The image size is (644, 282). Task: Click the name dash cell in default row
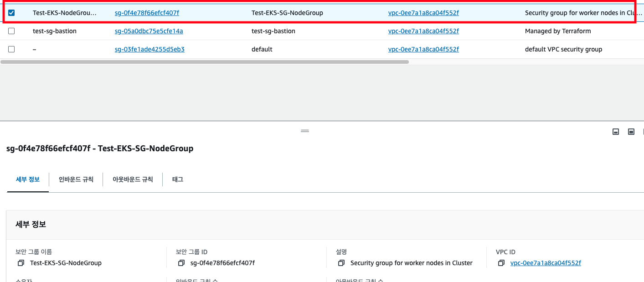click(x=35, y=49)
